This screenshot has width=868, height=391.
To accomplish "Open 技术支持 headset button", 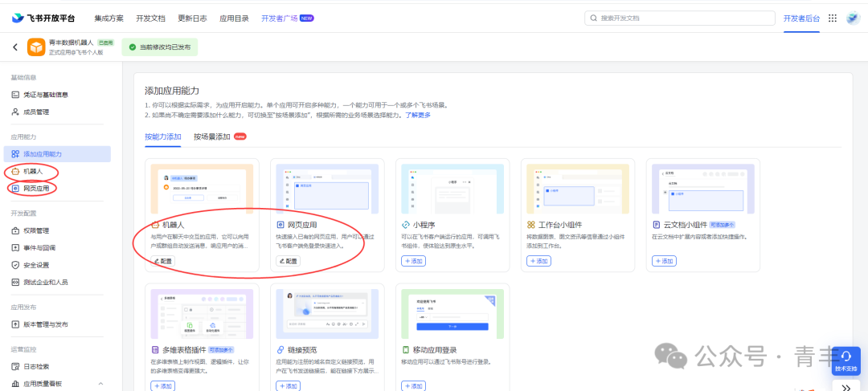I will (845, 360).
